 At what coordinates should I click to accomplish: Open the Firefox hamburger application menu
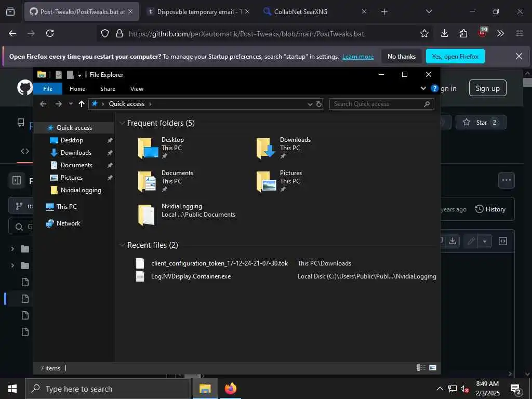(x=519, y=33)
